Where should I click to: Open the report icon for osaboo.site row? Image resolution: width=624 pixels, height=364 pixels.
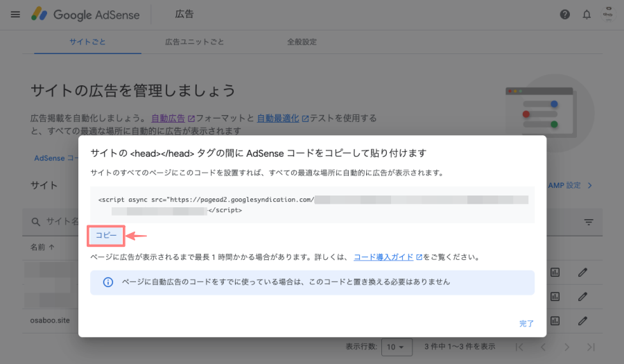pos(555,320)
